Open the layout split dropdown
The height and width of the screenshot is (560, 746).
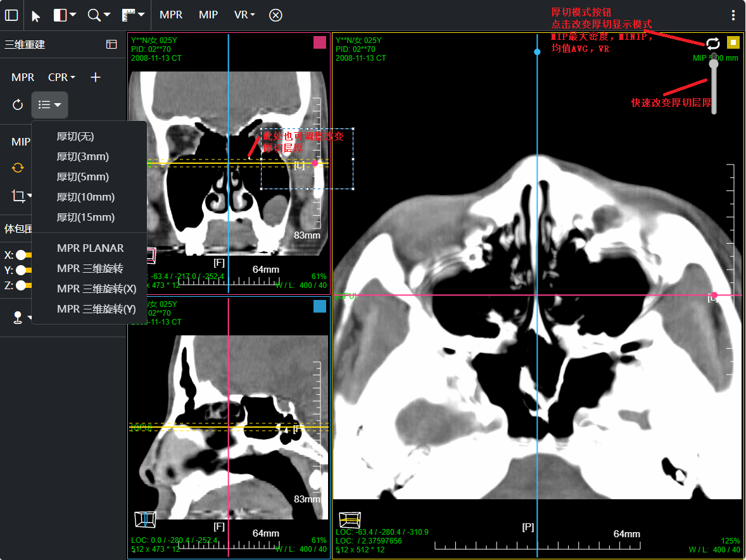(65, 15)
